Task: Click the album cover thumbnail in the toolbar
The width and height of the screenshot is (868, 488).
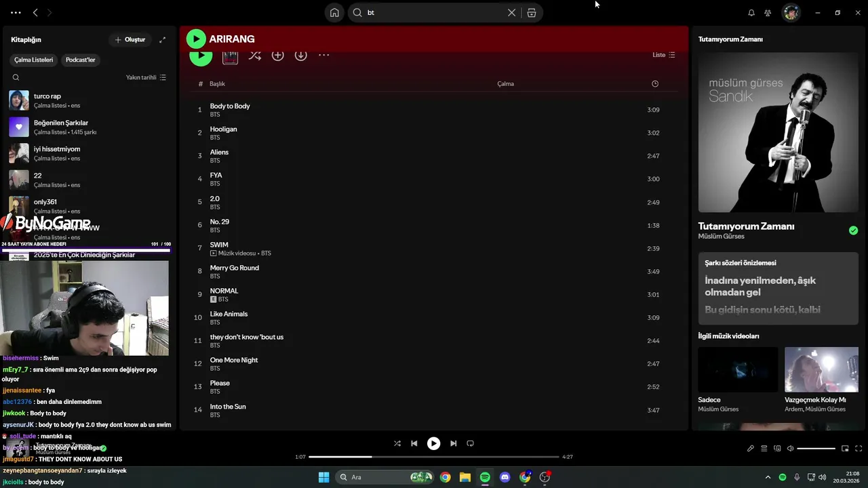Action: (230, 57)
